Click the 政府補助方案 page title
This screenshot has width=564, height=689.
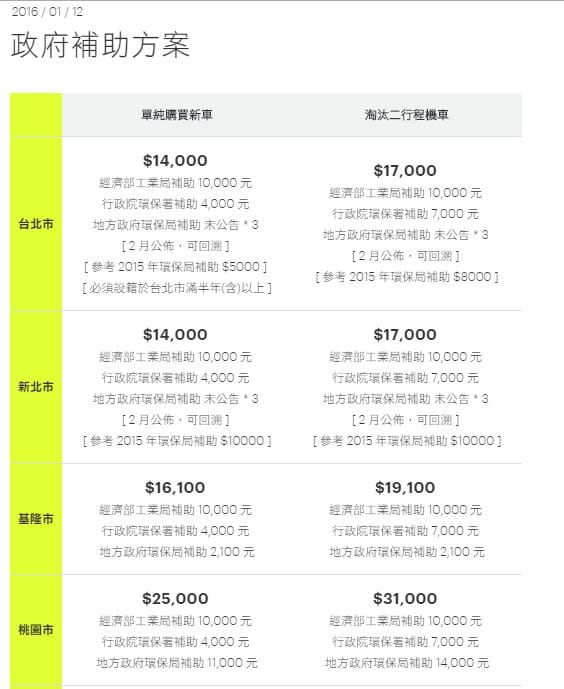coord(101,45)
